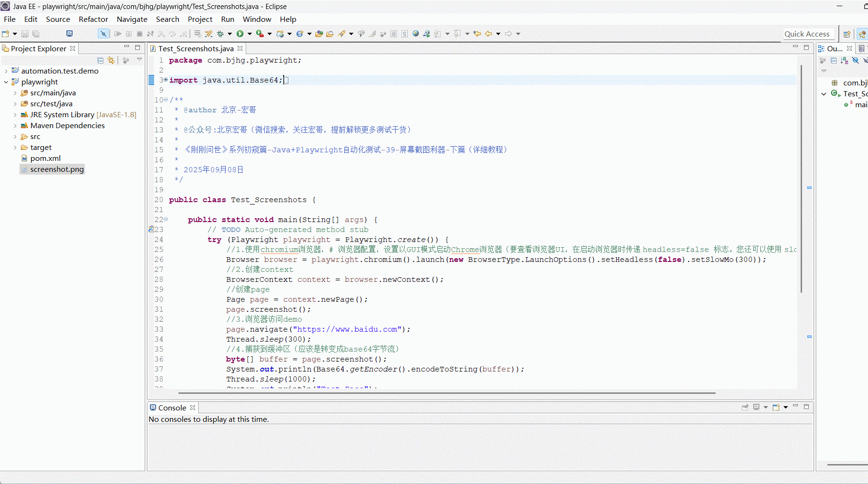Expand the automation.test.demo project

(x=6, y=71)
